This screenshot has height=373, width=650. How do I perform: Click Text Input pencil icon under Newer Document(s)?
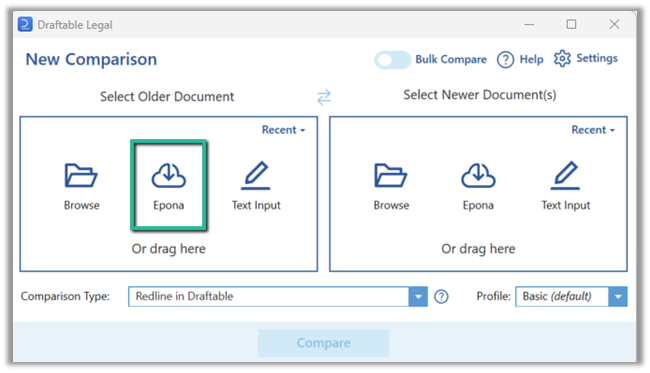(x=565, y=175)
